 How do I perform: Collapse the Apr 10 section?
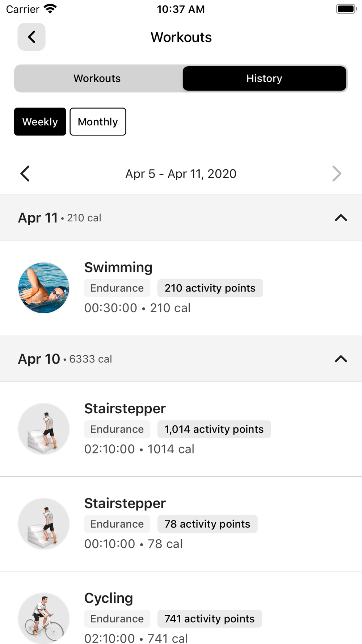341,359
